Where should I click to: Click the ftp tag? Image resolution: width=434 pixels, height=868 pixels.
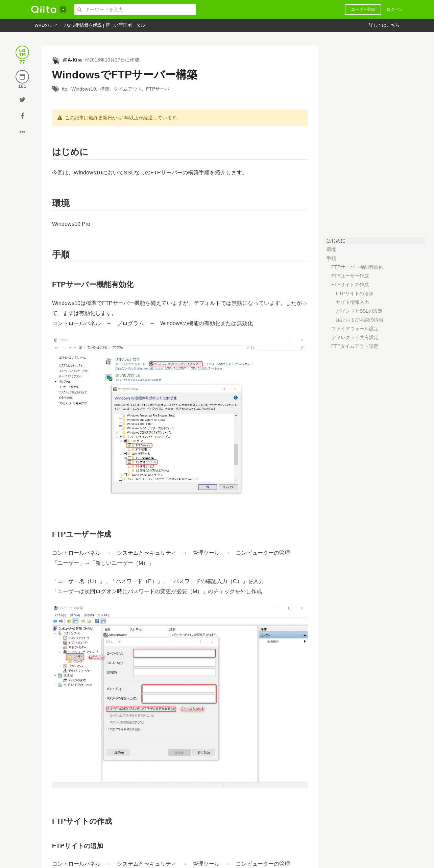64,89
